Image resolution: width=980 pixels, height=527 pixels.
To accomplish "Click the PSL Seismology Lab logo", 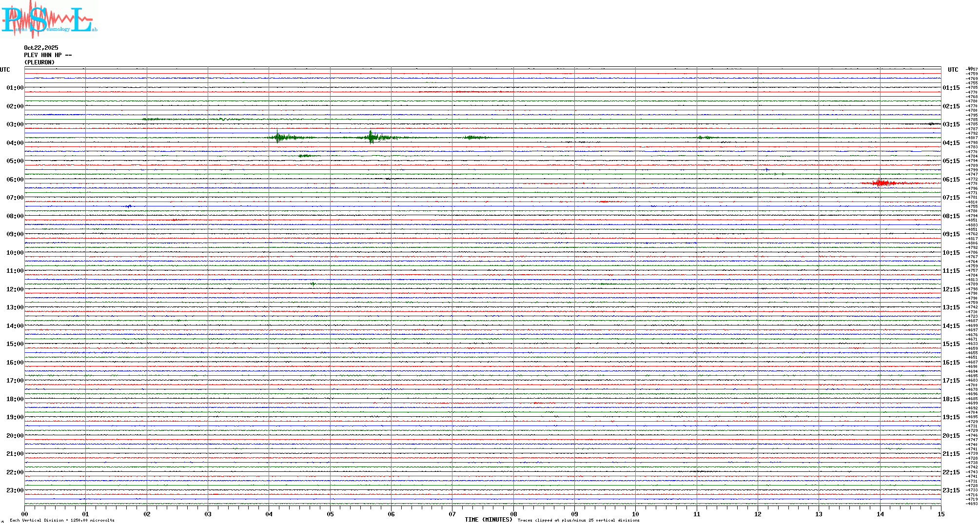I will point(49,20).
